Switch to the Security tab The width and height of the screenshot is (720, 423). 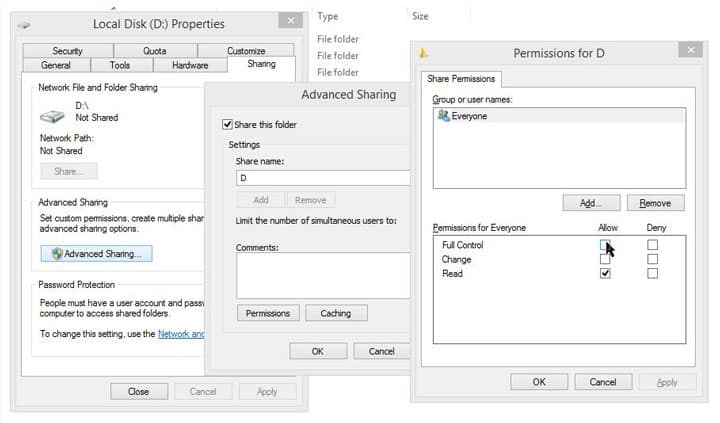click(68, 51)
